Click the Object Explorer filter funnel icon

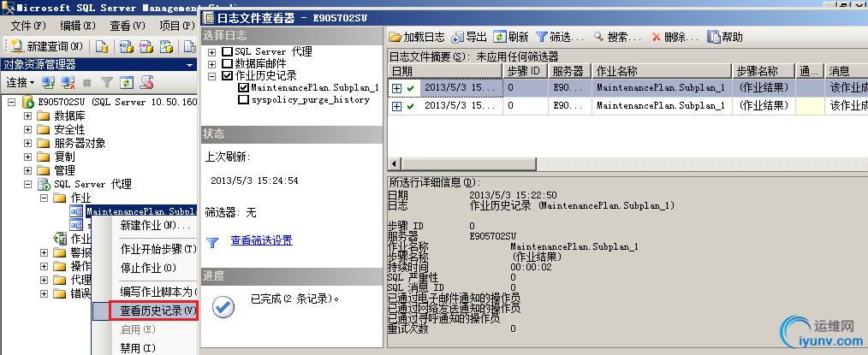(107, 82)
